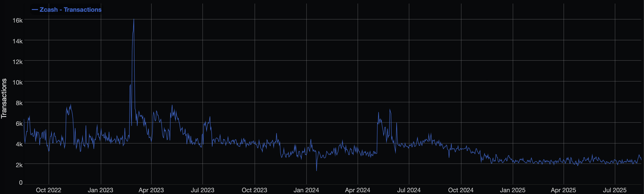Click the 14k y-axis label

pos(17,41)
